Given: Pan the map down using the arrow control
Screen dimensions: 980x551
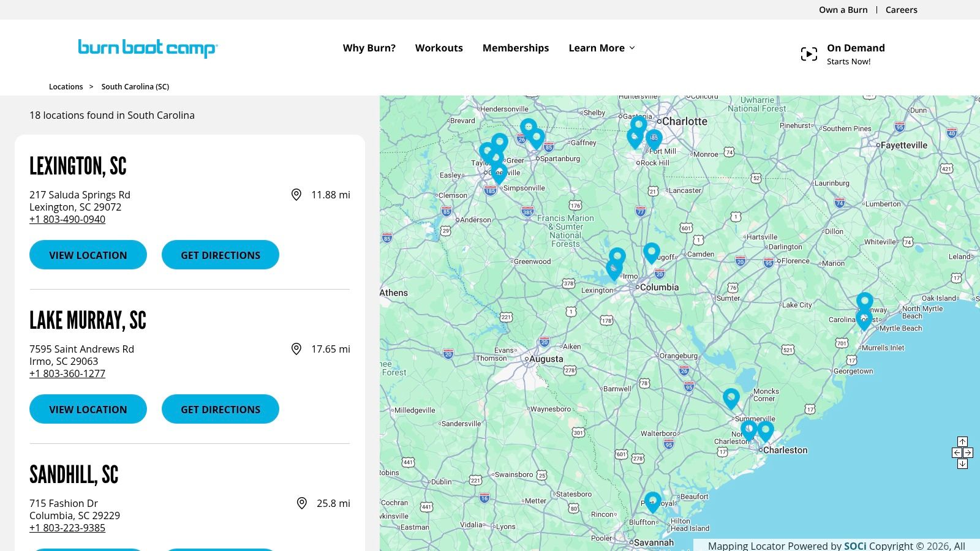Looking at the screenshot, I should click(x=963, y=463).
